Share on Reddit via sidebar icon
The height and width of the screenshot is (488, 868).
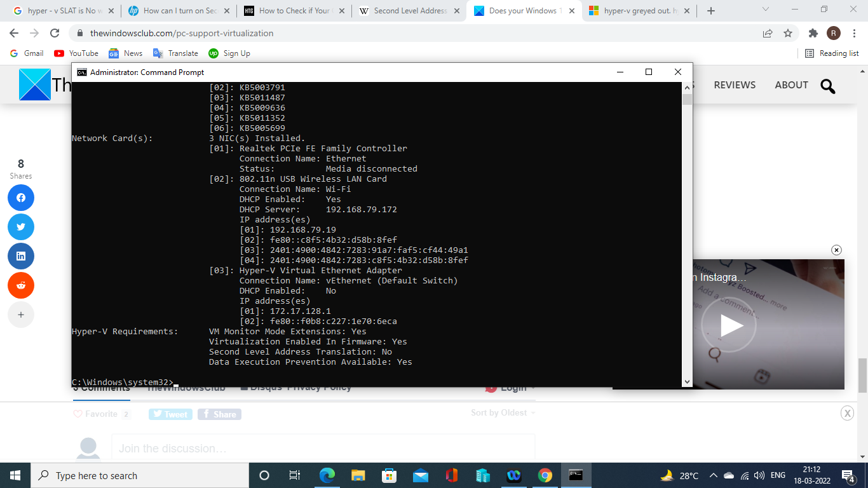click(x=21, y=285)
